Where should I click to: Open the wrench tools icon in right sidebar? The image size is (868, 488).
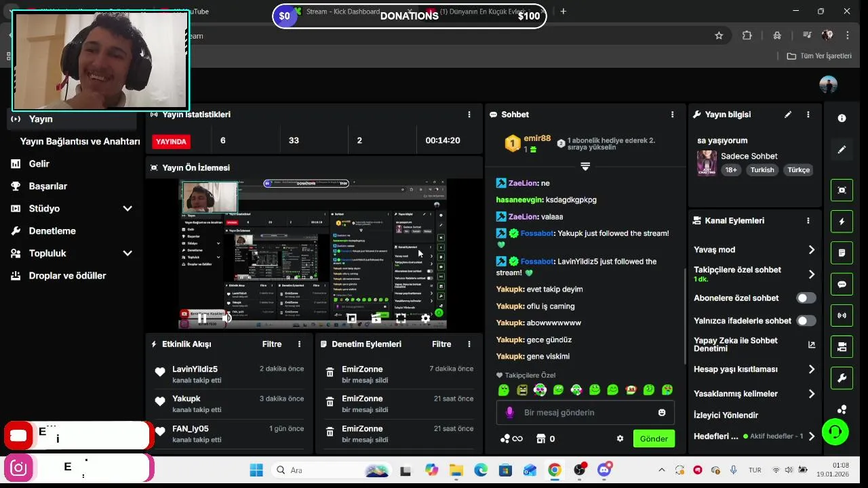pyautogui.click(x=842, y=378)
